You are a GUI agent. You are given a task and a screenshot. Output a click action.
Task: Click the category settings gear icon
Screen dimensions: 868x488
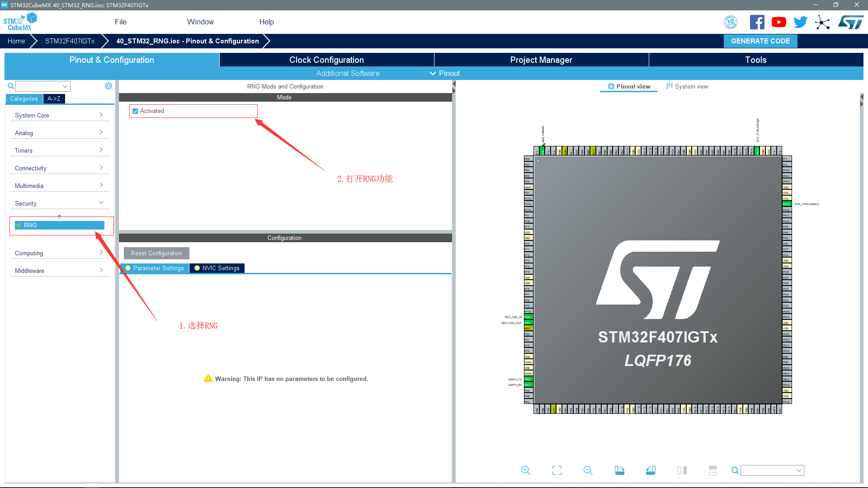pos(108,86)
